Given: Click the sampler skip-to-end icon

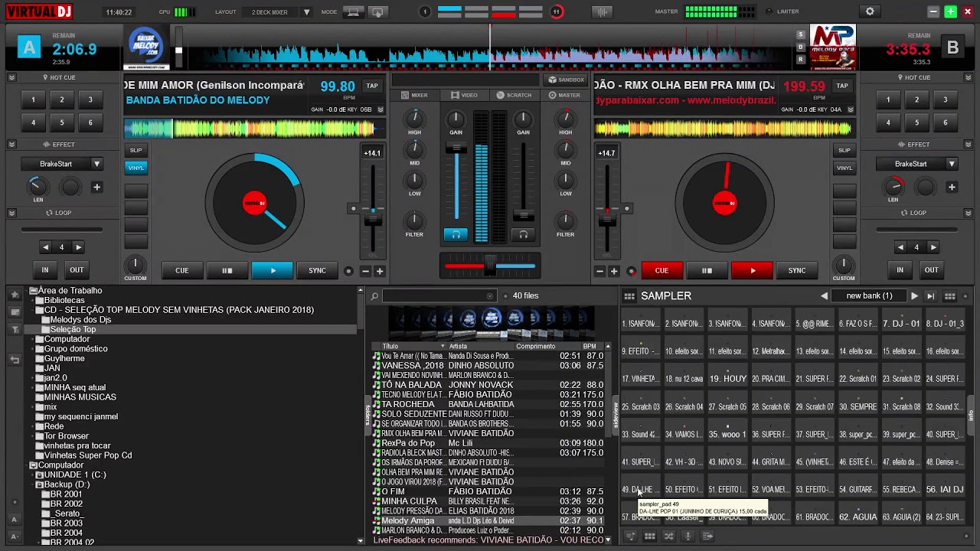Looking at the screenshot, I should pyautogui.click(x=931, y=296).
